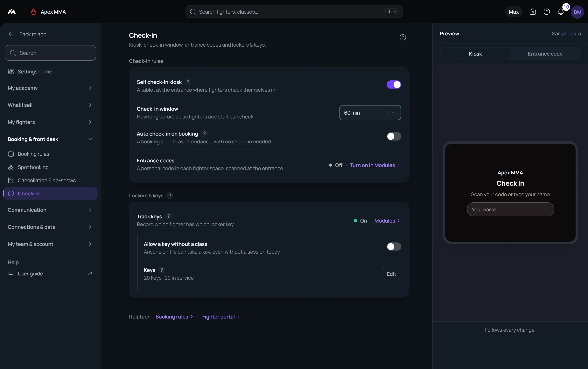Open the Check-in window 60 min dropdown
Screen dimensions: 588x369
(x=370, y=113)
